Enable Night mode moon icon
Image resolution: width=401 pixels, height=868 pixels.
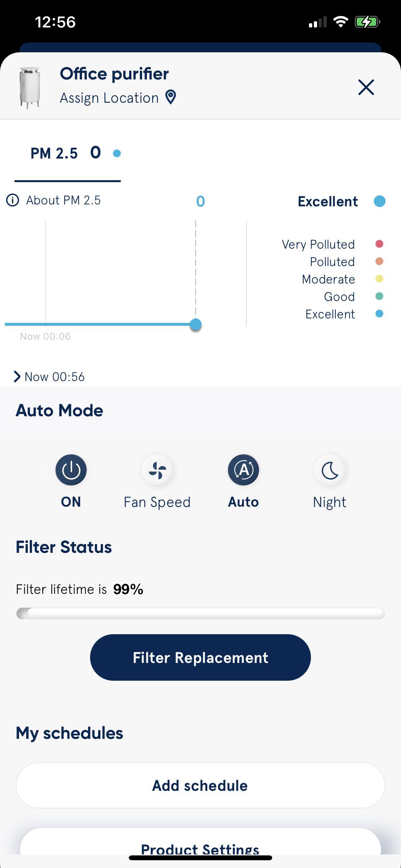pyautogui.click(x=330, y=470)
